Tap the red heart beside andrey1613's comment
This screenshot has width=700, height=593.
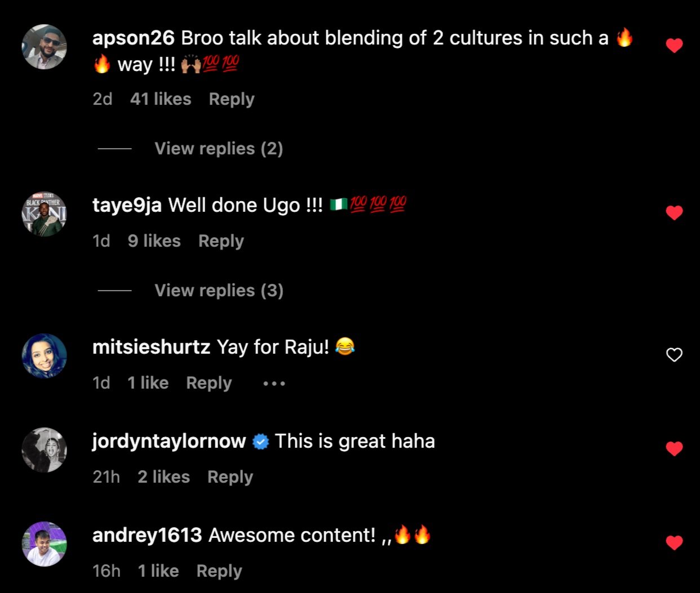pyautogui.click(x=674, y=543)
